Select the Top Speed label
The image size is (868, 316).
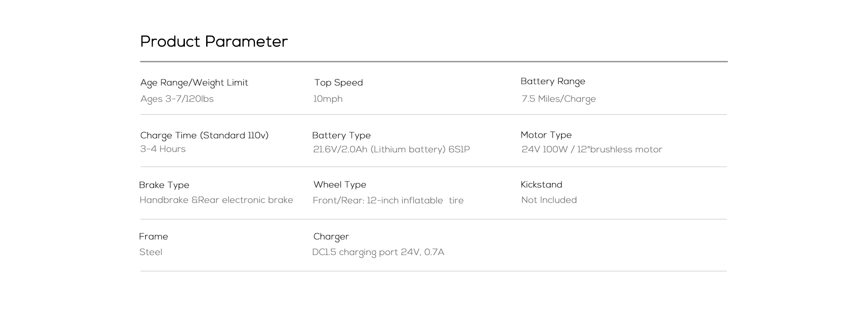click(339, 83)
